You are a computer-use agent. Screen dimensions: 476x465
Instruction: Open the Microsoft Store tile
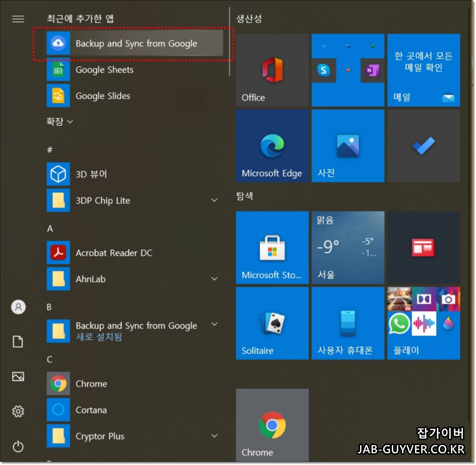(x=272, y=248)
